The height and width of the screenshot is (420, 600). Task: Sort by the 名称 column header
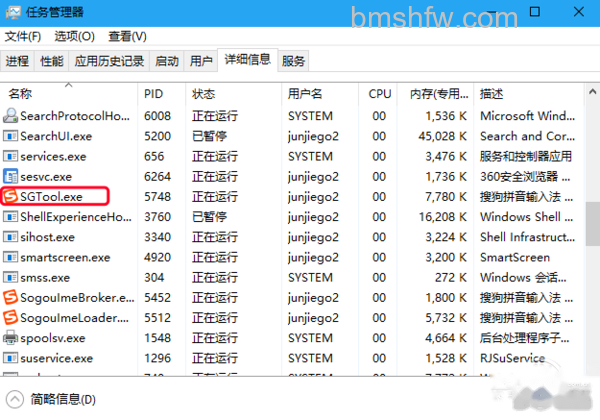[69, 94]
